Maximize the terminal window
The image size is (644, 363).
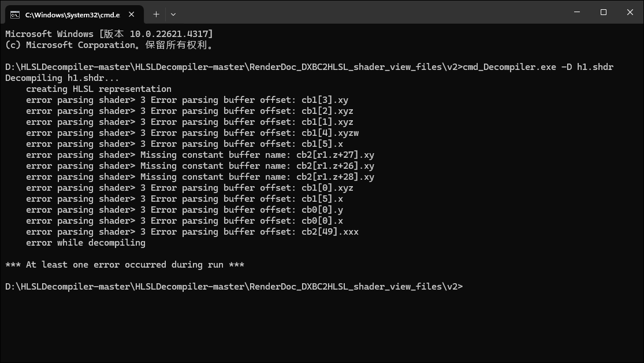click(604, 12)
